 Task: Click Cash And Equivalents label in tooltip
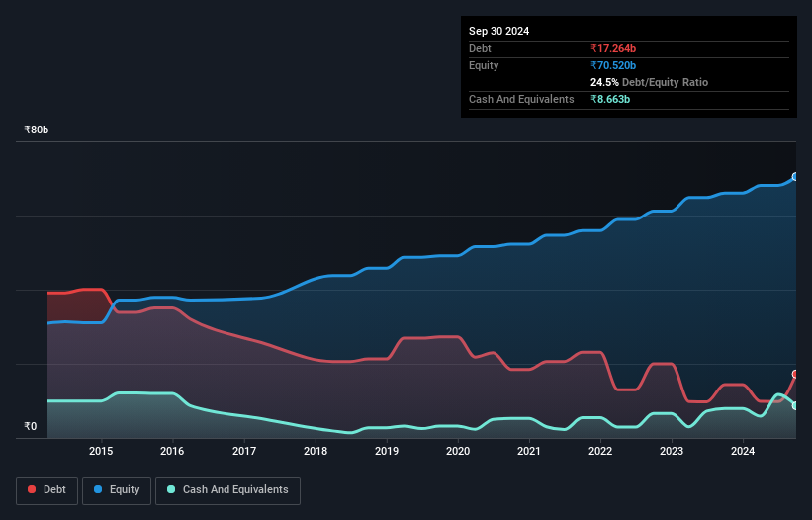521,99
